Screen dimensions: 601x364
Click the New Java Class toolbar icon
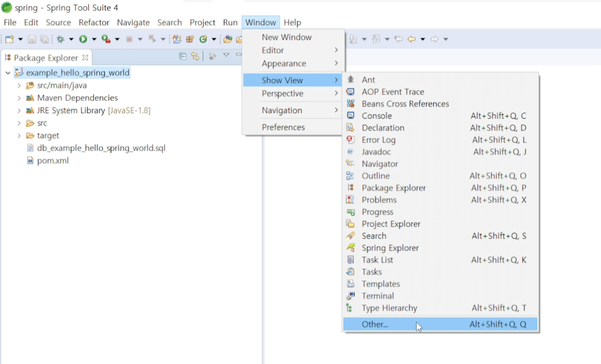(x=203, y=39)
